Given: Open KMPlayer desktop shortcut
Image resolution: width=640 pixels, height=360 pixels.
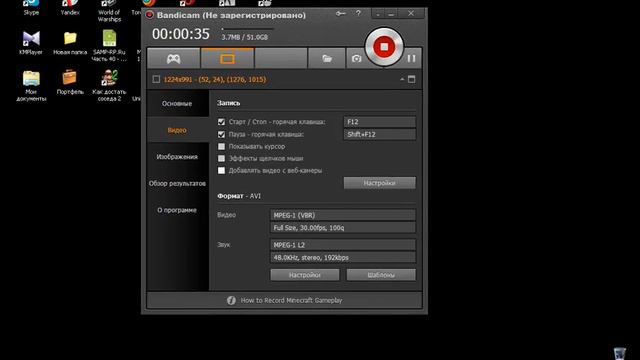Looking at the screenshot, I should click(31, 43).
